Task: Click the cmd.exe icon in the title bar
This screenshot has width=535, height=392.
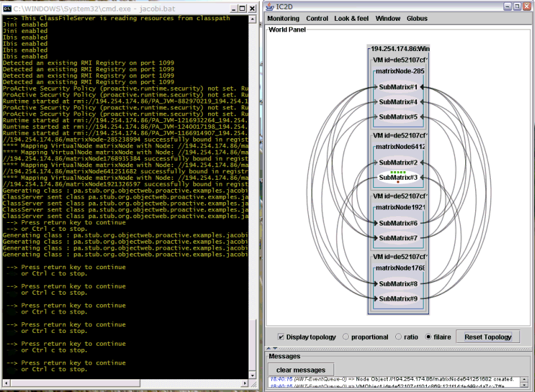Action: click(x=7, y=6)
